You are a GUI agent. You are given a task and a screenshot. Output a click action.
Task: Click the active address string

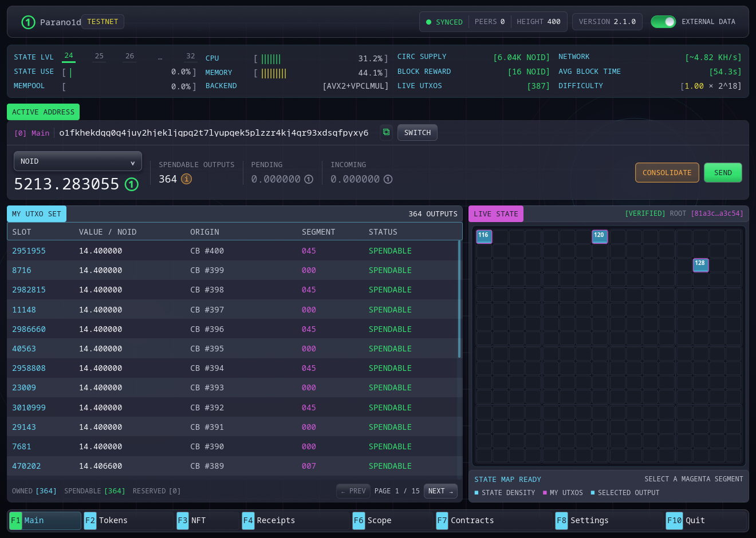214,133
